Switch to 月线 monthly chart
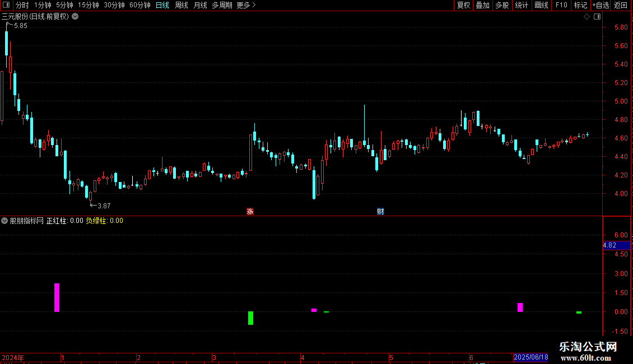This screenshot has height=364, width=633. click(x=200, y=5)
